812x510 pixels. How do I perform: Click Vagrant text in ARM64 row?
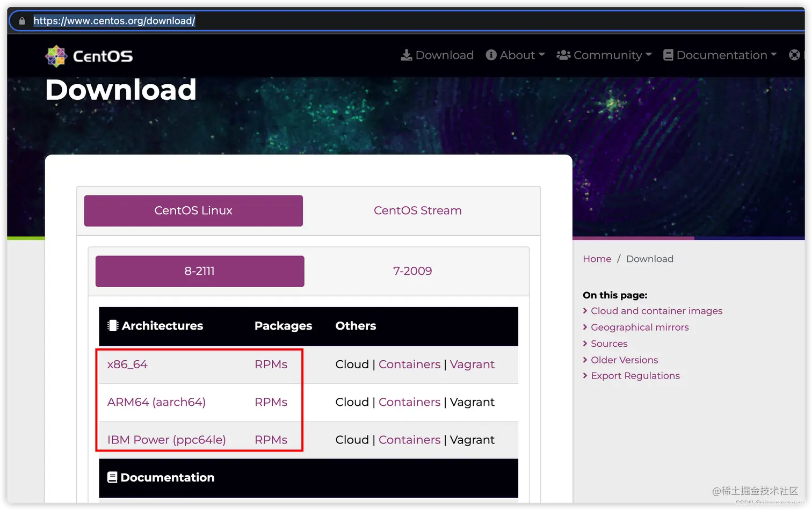point(472,402)
